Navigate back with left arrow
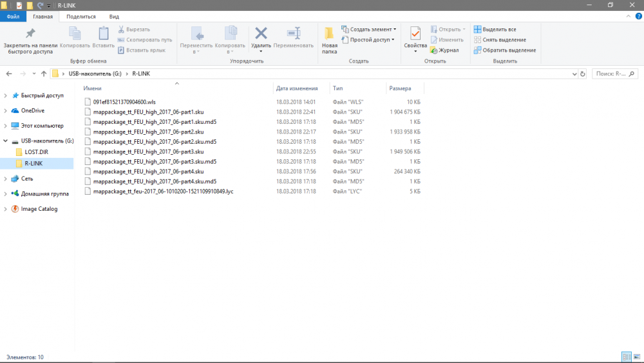 (9, 74)
